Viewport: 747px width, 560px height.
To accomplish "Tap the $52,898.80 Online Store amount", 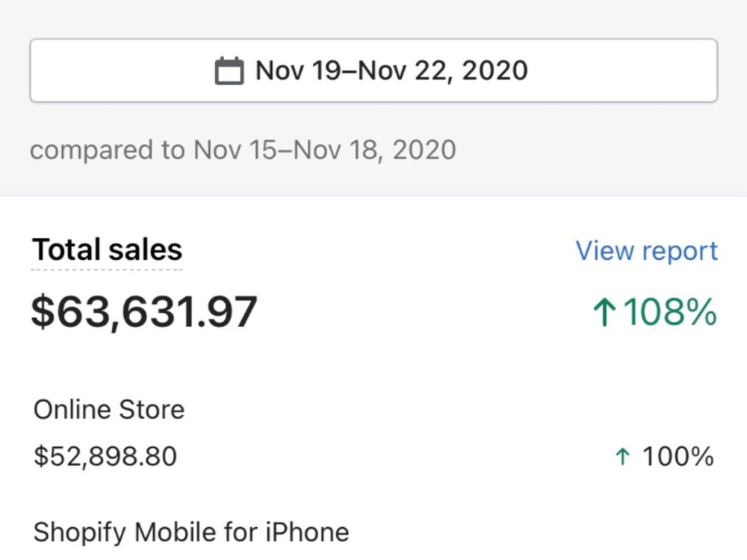I will (105, 456).
